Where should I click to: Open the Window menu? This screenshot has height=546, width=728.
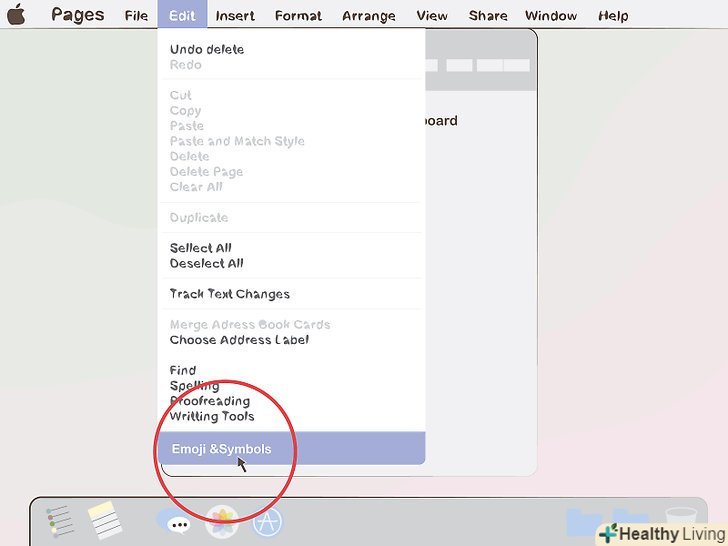pyautogui.click(x=551, y=16)
